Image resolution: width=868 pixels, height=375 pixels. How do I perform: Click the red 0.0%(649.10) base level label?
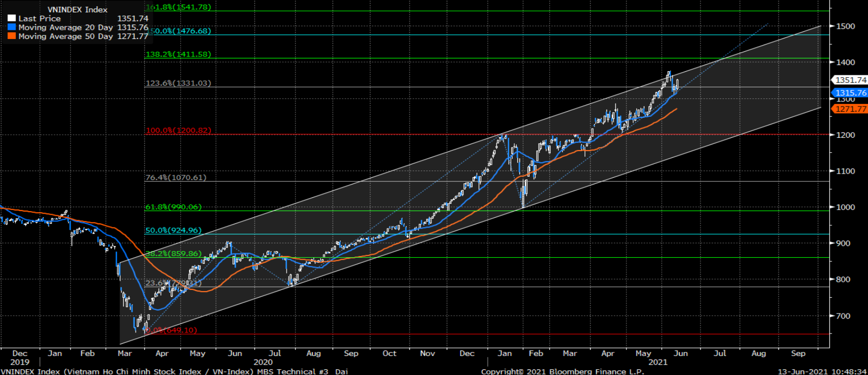click(172, 330)
